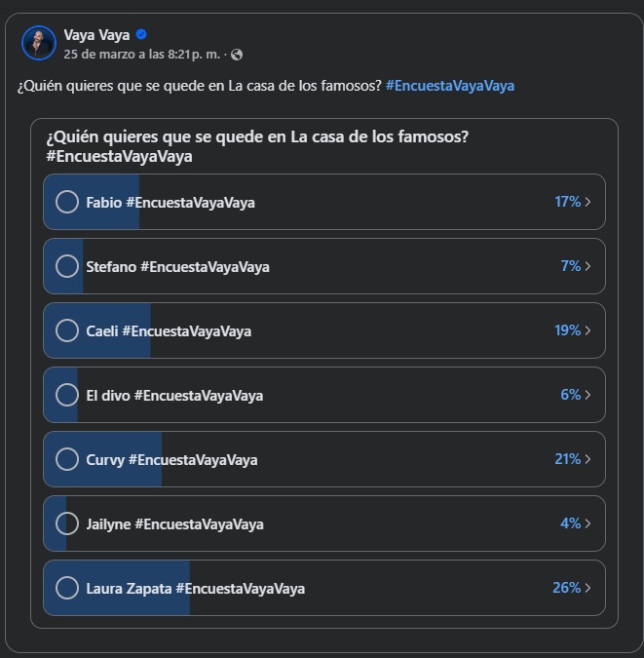Click the public audience globe icon

[x=237, y=55]
